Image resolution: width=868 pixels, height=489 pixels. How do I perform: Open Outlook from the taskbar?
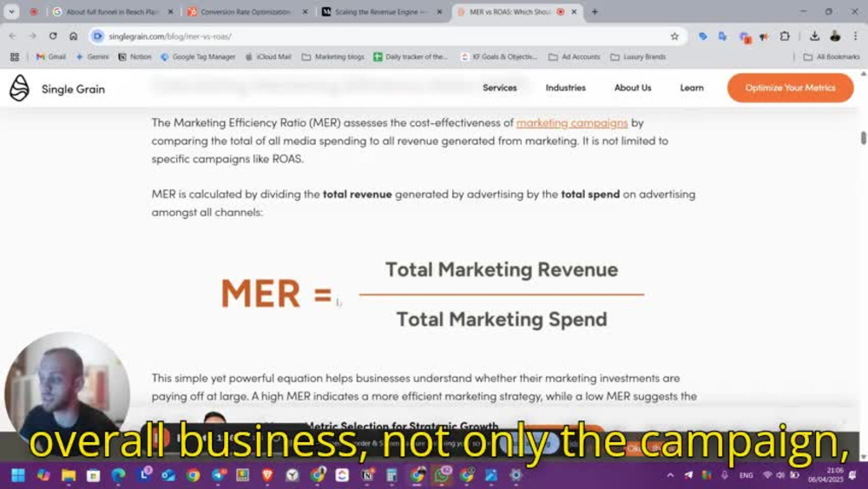click(168, 475)
